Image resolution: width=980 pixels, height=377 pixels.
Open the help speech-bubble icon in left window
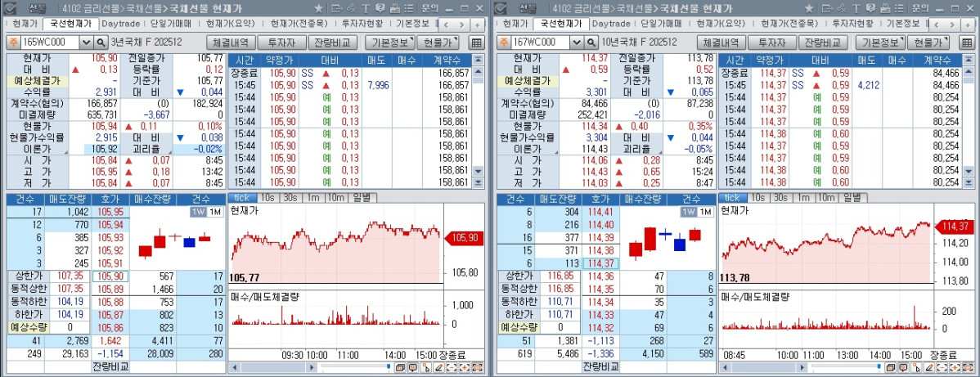[x=380, y=9]
